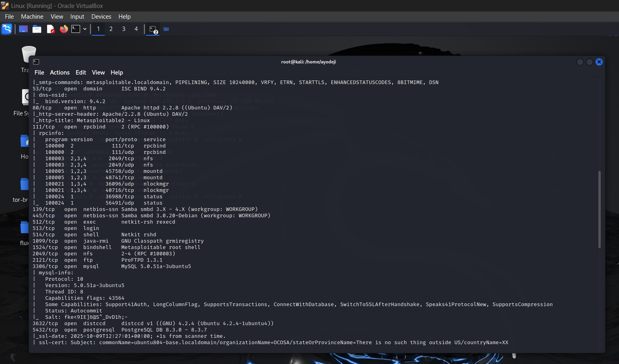619x364 pixels.
Task: Open VirtualBox Devices menu
Action: (x=101, y=17)
